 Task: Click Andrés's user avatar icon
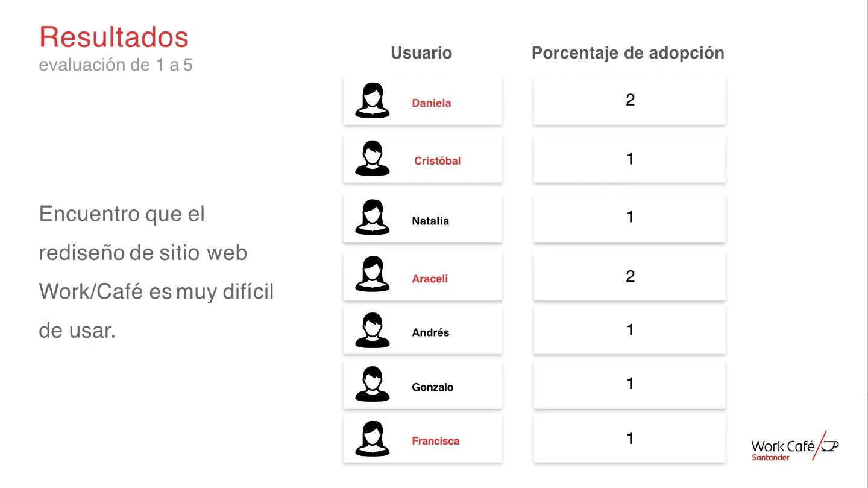click(x=372, y=330)
